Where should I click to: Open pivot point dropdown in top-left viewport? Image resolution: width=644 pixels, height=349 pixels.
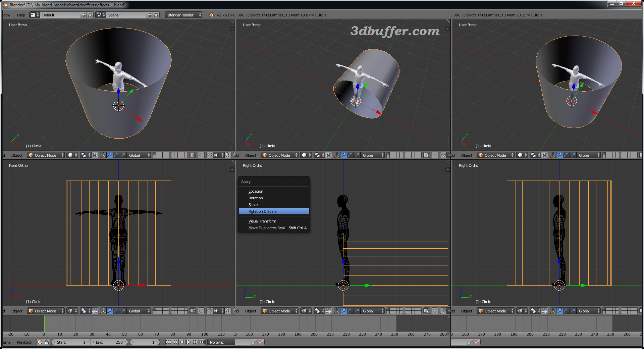point(86,155)
